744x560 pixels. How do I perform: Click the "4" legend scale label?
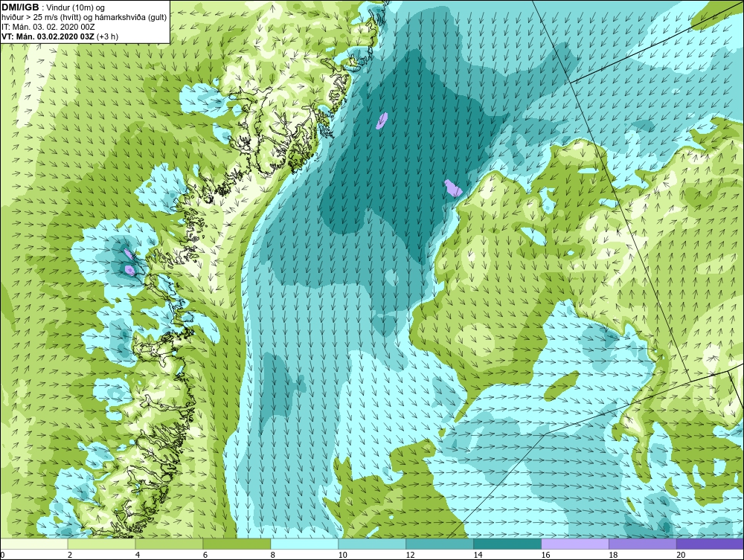[138, 555]
